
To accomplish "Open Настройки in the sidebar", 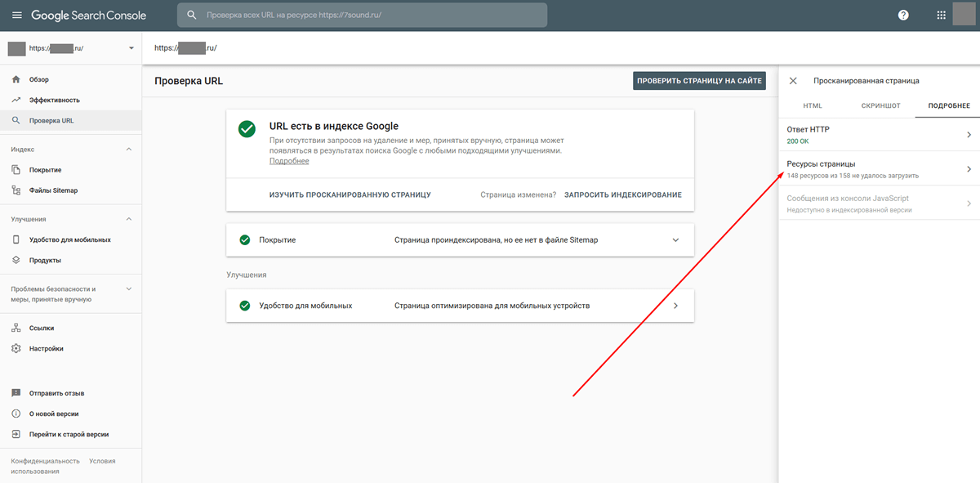I will click(46, 348).
